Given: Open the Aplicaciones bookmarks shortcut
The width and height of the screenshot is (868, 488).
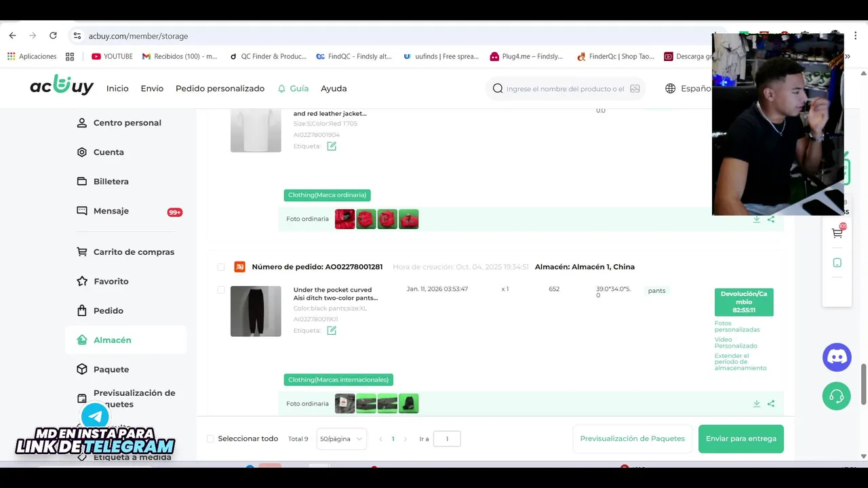Looking at the screenshot, I should pos(32,56).
